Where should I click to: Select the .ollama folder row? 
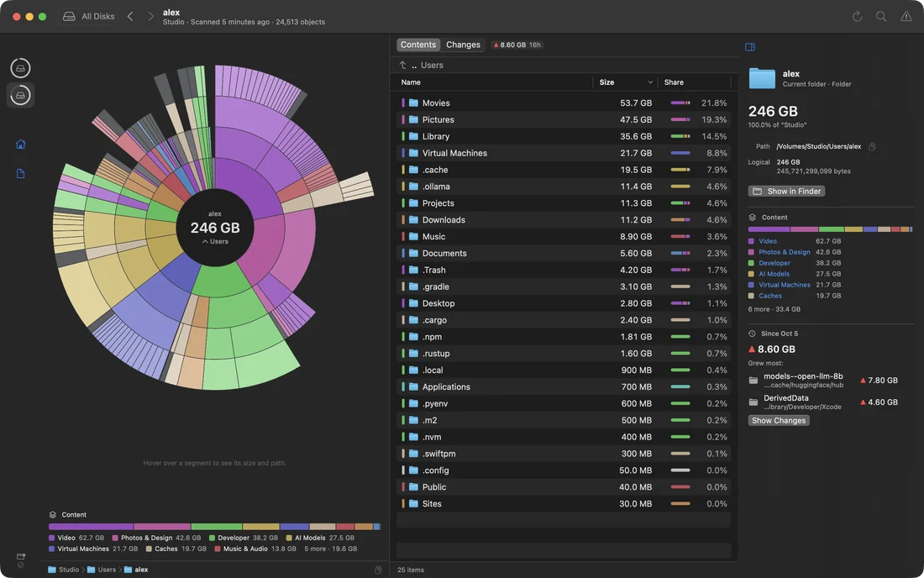[564, 187]
